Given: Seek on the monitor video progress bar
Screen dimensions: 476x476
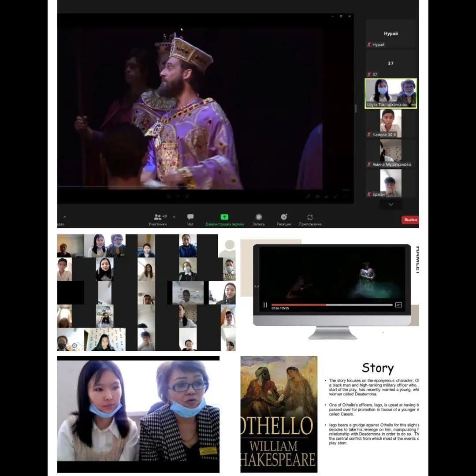Looking at the screenshot, I should (x=332, y=305).
